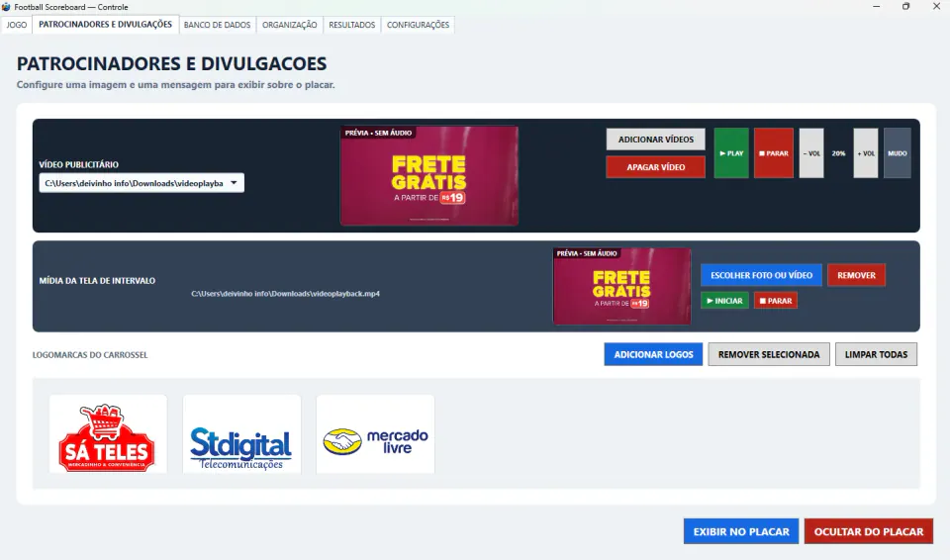Lower volume with the - VOL button

[x=811, y=153]
